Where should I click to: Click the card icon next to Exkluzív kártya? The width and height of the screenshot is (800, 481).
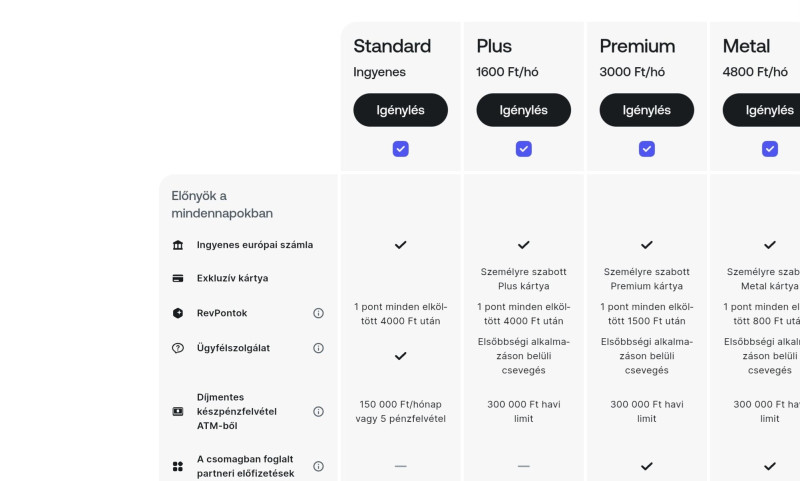[178, 278]
